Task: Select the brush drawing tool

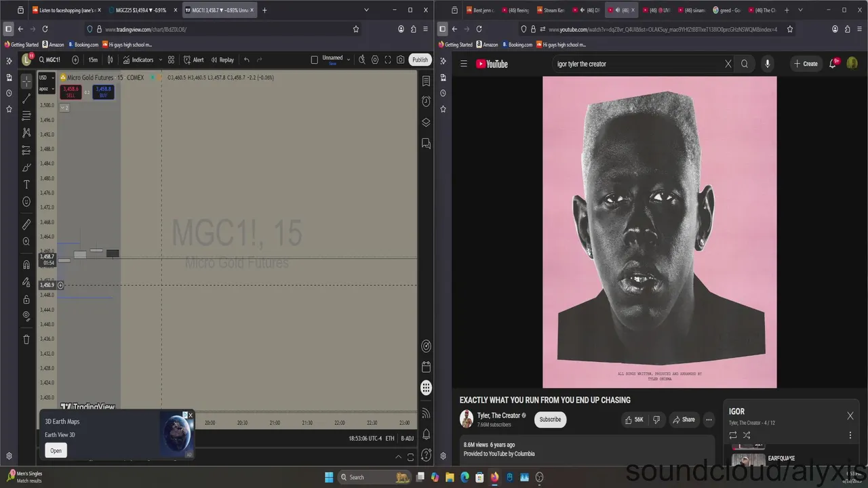Action: click(26, 167)
